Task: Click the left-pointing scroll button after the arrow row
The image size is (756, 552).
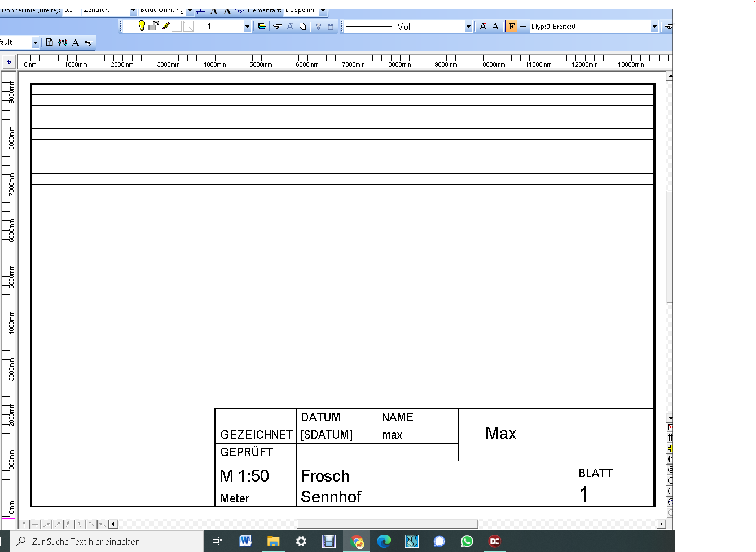Action: [x=113, y=524]
